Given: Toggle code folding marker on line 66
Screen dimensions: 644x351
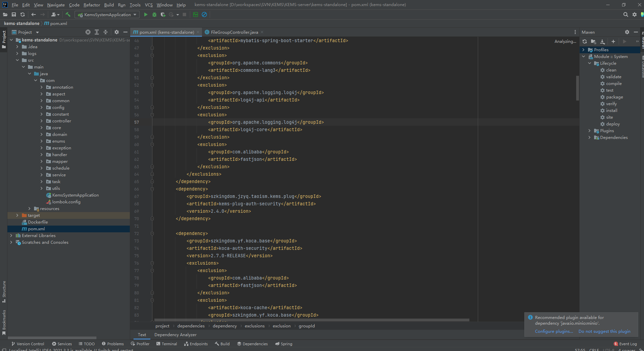Looking at the screenshot, I should tap(152, 189).
